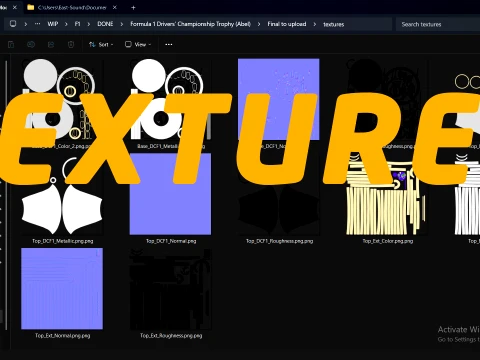This screenshot has width=480, height=360.
Task: Select the Top_Ext_Color thumbnail
Action: click(x=387, y=194)
